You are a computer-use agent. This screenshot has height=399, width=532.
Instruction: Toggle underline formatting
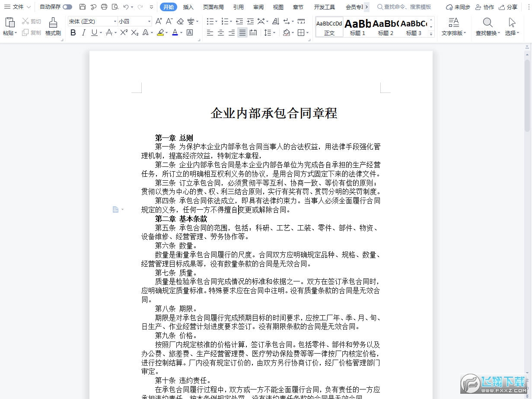pos(94,32)
